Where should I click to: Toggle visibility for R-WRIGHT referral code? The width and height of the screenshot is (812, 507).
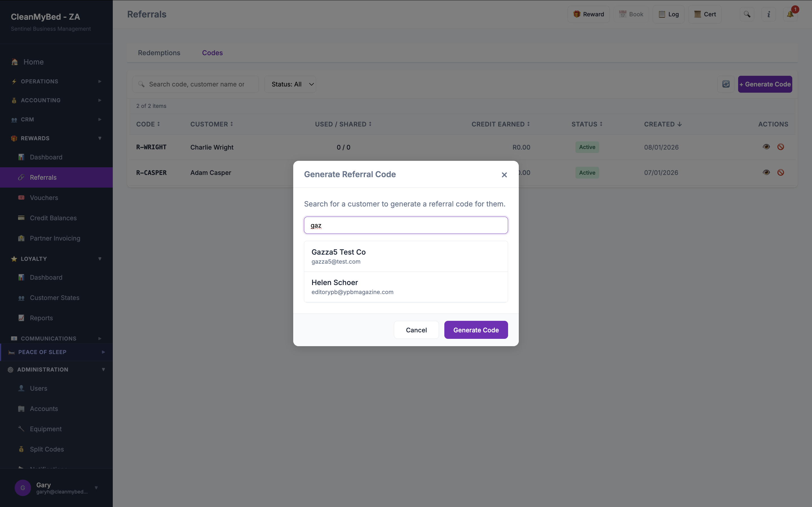click(x=766, y=147)
